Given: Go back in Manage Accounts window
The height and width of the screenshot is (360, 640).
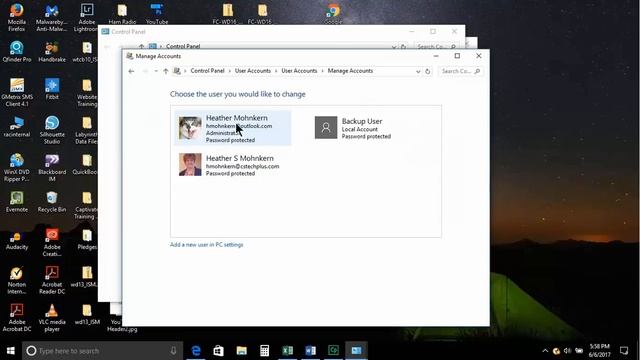Looking at the screenshot, I should (x=131, y=71).
